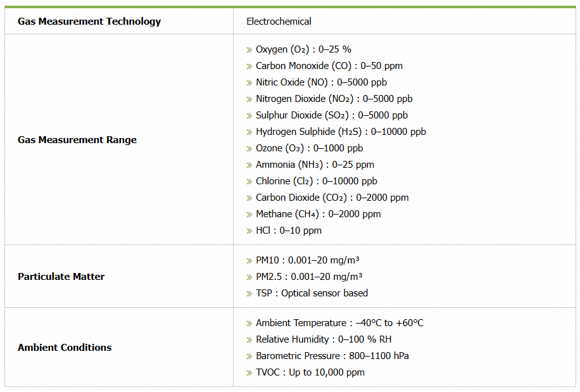The image size is (580, 392).
Task: Select the Hydrogen Sulphide (H₂S) range line
Action: click(x=341, y=132)
